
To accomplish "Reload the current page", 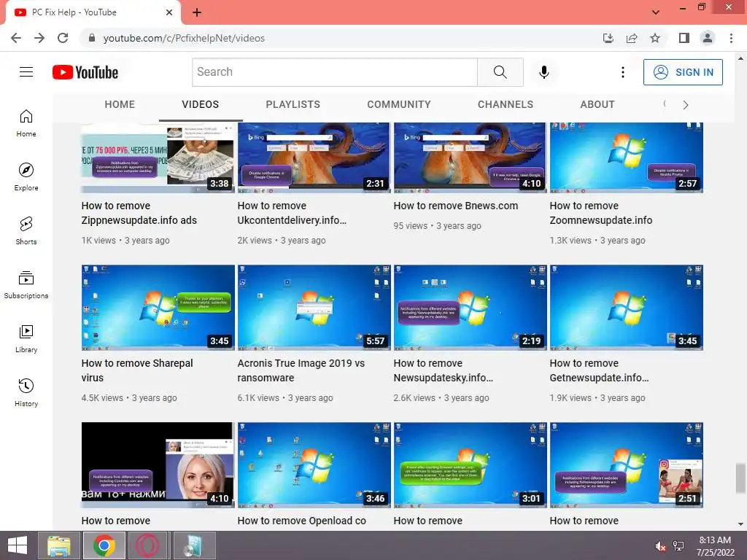I will 63,38.
